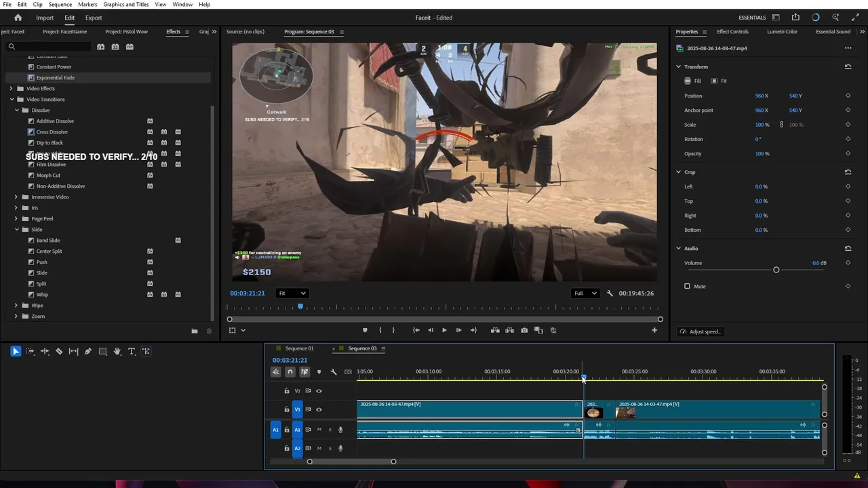Screen dimensions: 868x488
Task: Toggle Snap in timeline
Action: (x=290, y=371)
